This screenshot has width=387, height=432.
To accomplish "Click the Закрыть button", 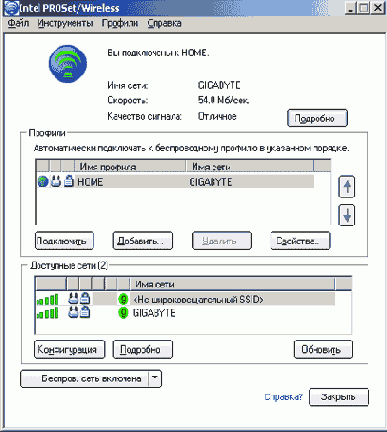I will (x=339, y=397).
